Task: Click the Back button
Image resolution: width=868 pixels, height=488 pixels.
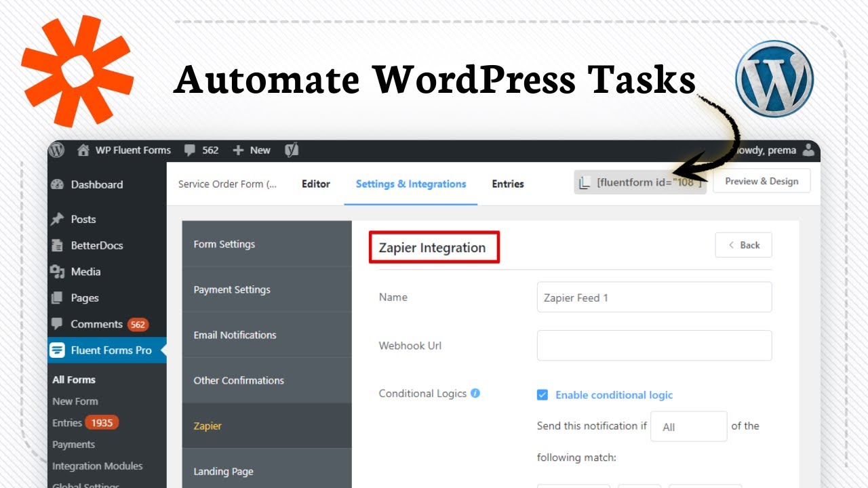Action: 743,245
